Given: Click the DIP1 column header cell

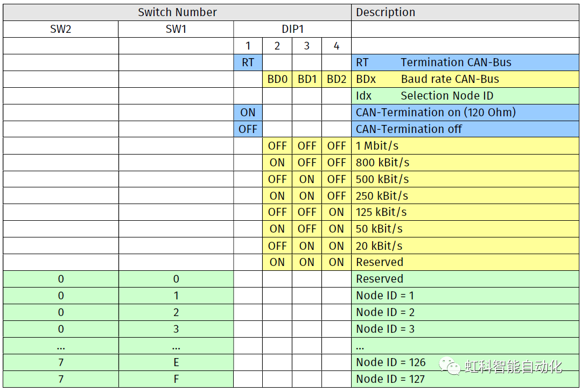Looking at the screenshot, I should coord(293,29).
